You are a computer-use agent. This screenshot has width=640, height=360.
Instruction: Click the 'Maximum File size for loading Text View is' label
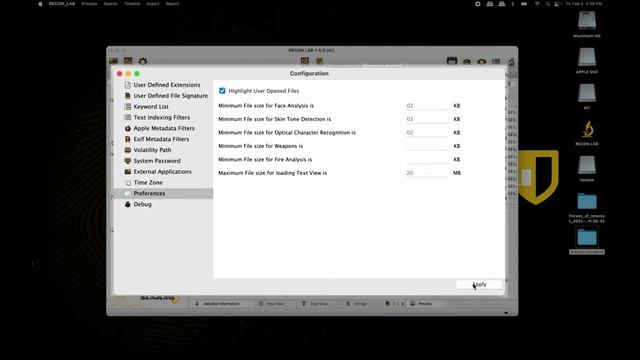272,173
